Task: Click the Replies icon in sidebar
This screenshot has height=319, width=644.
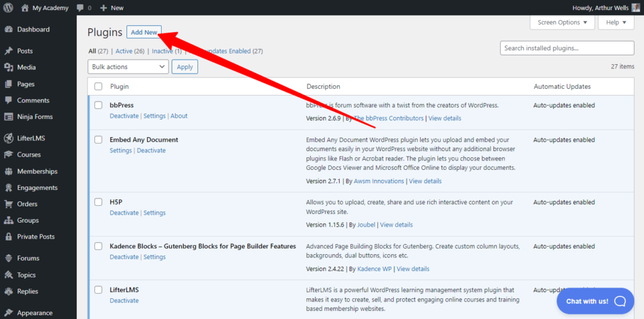Action: point(8,291)
